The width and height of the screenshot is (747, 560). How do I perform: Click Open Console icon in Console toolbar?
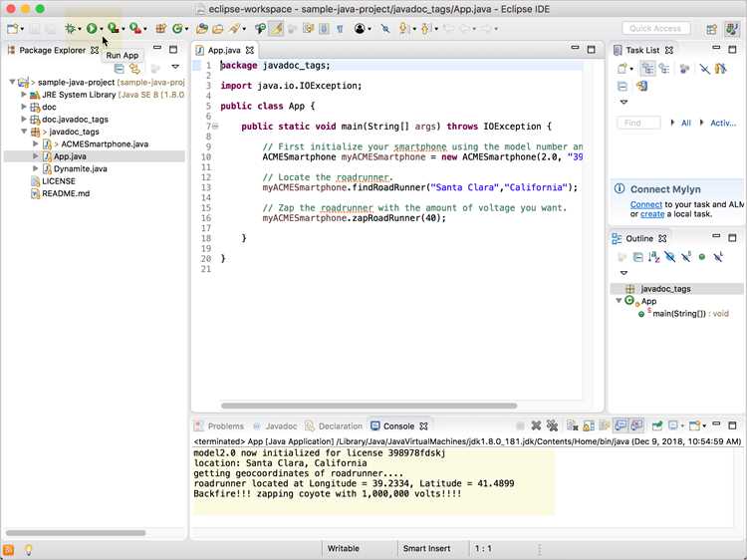694,425
